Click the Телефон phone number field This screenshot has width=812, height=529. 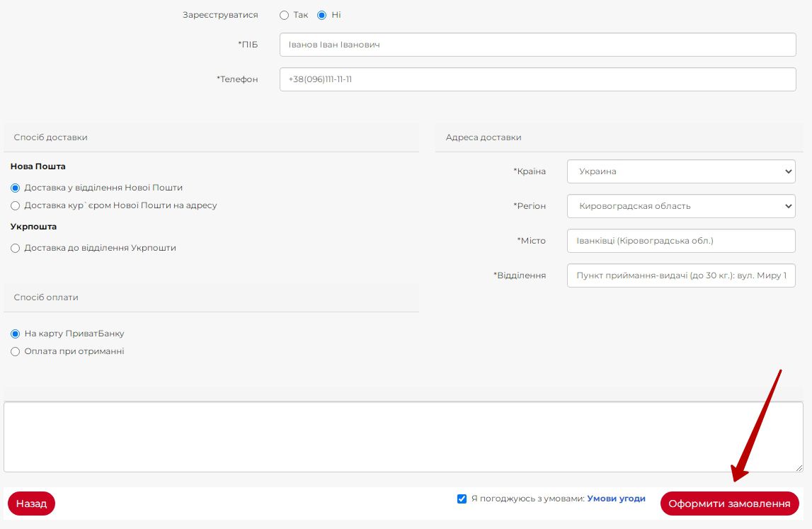click(x=537, y=79)
